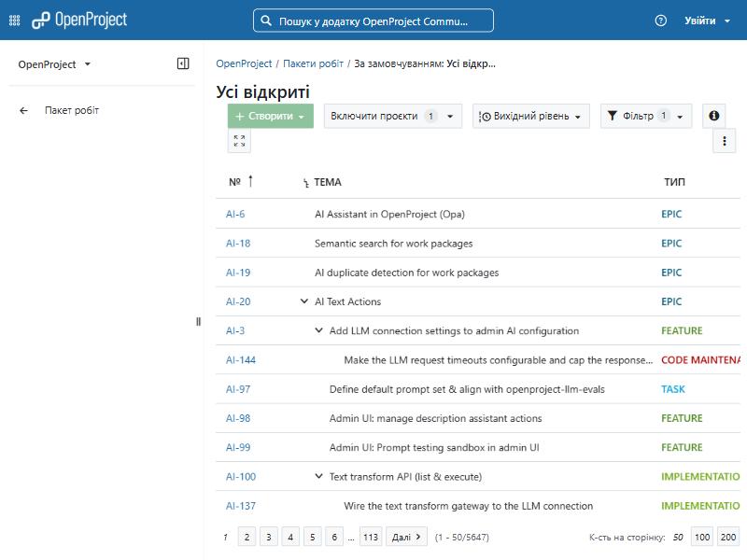This screenshot has height=560, width=747.
Task: Select Admin UI: Prompt testing sandbox subject
Action: [434, 447]
